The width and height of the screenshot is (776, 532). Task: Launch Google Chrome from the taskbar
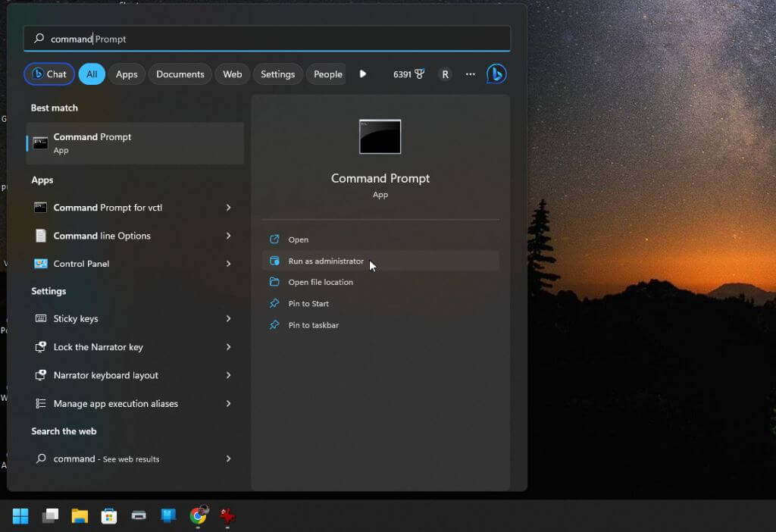tap(198, 516)
